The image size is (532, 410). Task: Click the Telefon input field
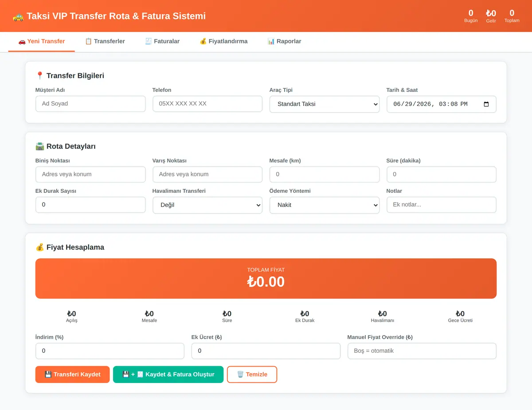(207, 104)
